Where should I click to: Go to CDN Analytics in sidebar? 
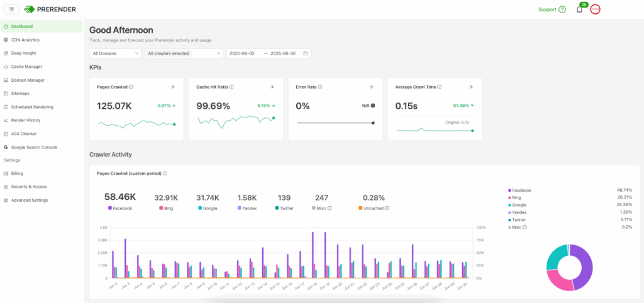coord(25,40)
